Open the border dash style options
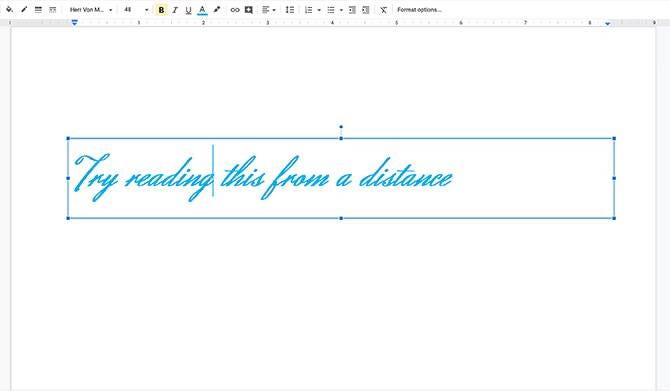 click(x=53, y=9)
